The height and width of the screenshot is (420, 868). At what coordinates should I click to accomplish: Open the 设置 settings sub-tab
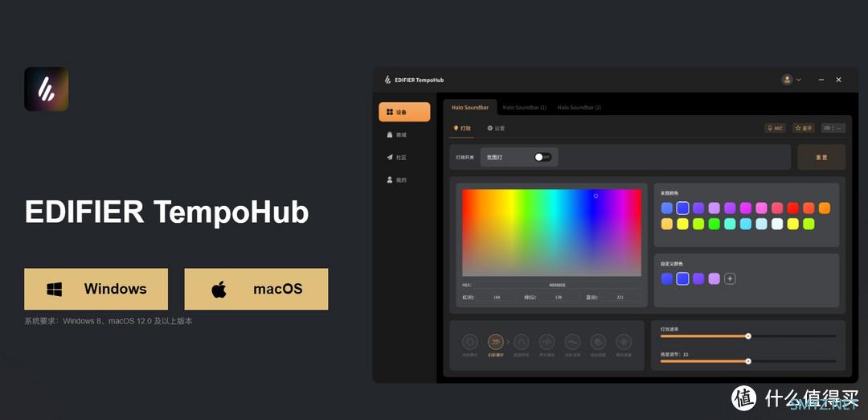[496, 128]
